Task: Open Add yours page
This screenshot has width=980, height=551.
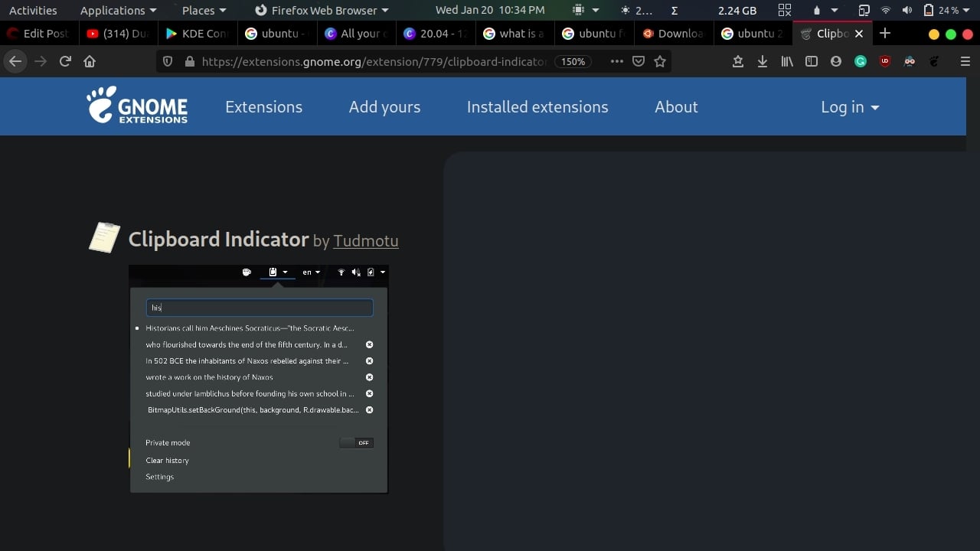Action: tap(384, 107)
